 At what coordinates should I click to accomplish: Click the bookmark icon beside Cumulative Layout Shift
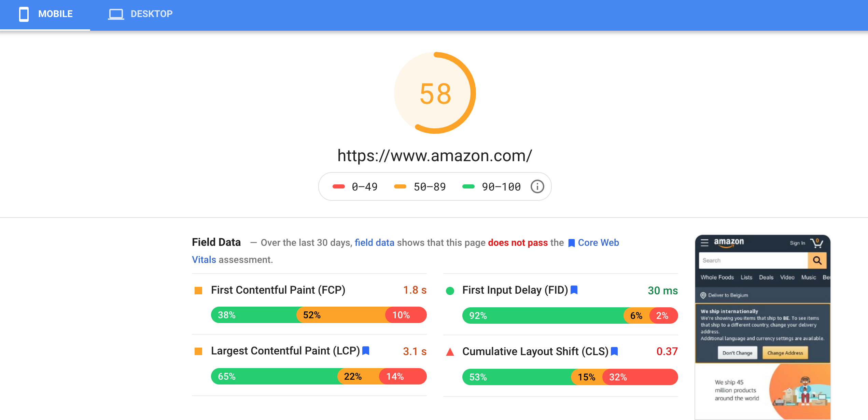614,351
